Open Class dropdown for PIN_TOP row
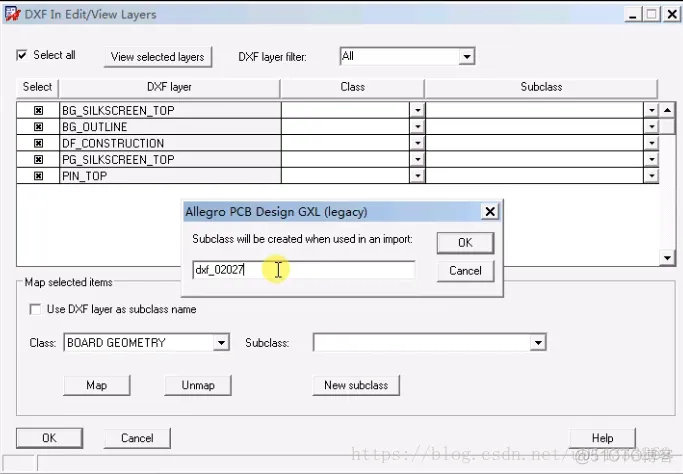683x474 pixels. click(417, 176)
